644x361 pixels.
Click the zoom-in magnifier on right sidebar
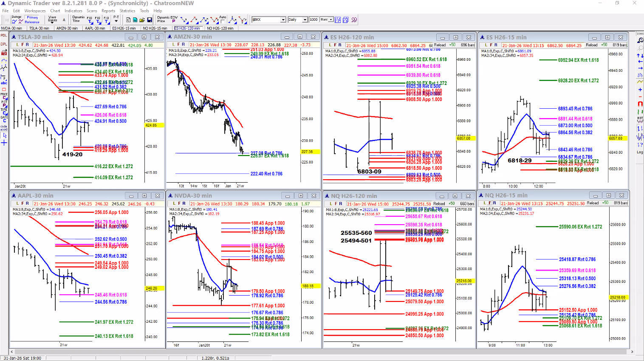pyautogui.click(x=640, y=40)
